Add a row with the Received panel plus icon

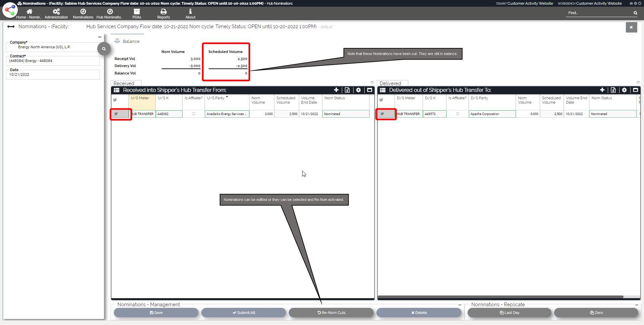point(336,90)
